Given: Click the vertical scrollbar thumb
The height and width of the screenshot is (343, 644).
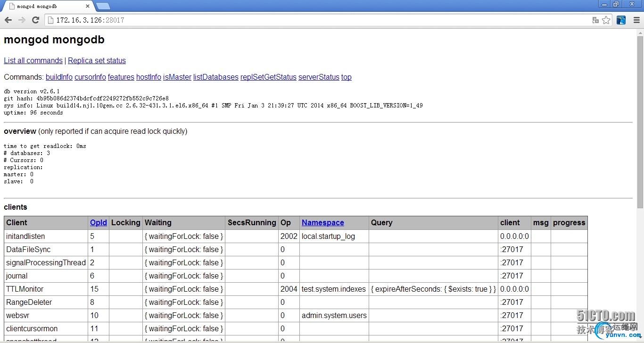Looking at the screenshot, I should click(640, 121).
